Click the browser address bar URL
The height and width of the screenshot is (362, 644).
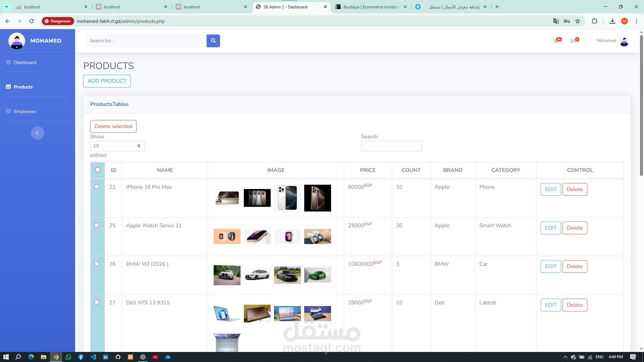click(x=121, y=21)
